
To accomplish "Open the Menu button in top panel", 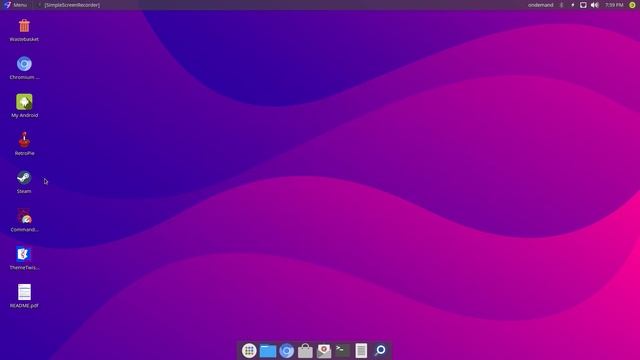I will pyautogui.click(x=16, y=5).
